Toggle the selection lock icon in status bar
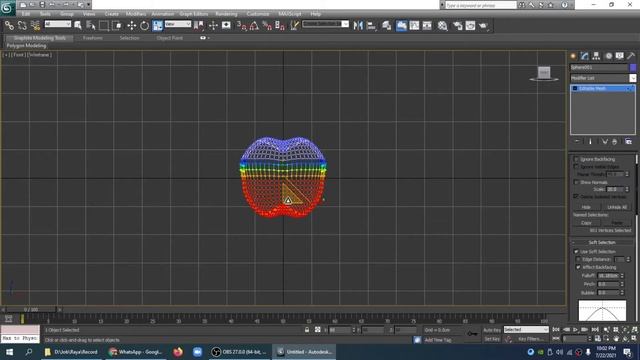 pos(307,330)
